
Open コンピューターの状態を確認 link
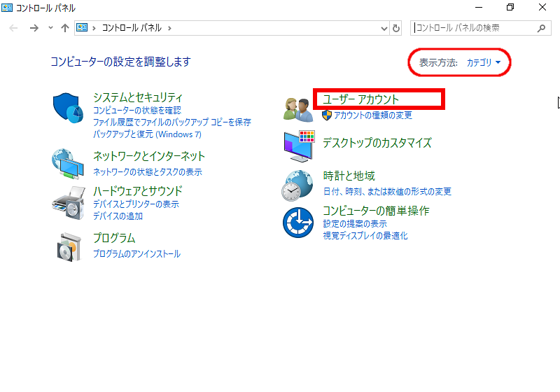tap(137, 111)
